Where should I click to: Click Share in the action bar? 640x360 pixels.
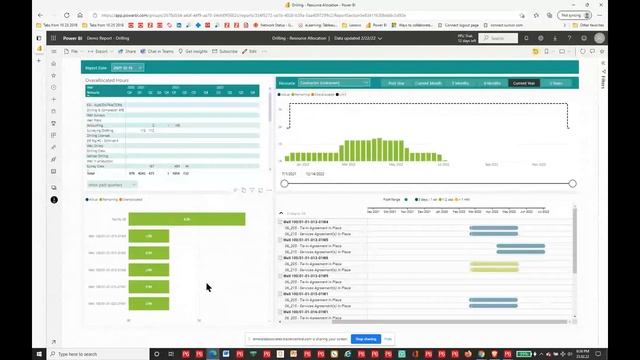pyautogui.click(x=127, y=51)
